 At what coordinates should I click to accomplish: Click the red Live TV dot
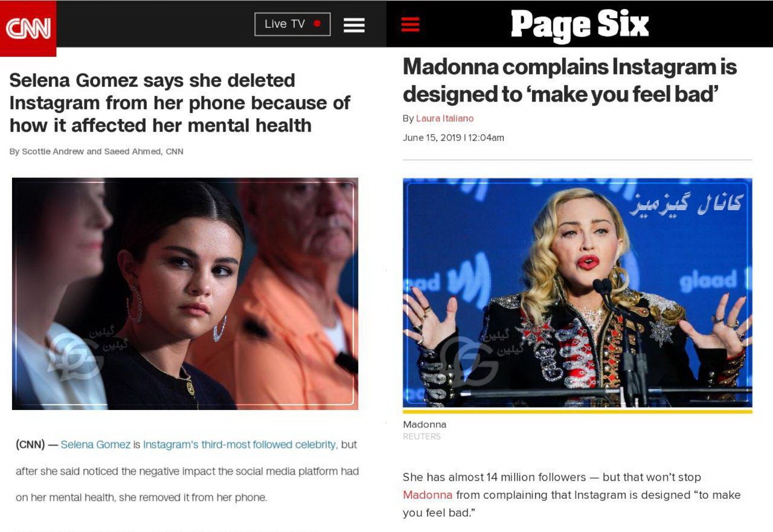pyautogui.click(x=317, y=24)
